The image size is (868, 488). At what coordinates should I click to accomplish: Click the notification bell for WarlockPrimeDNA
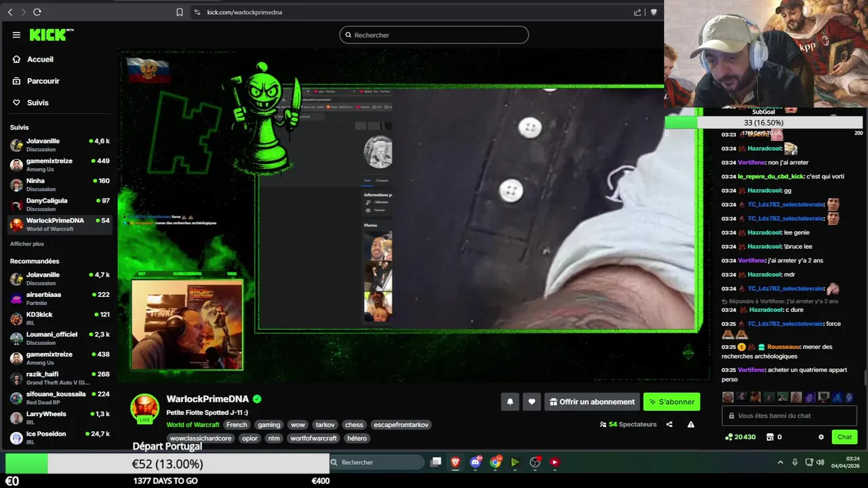tap(510, 402)
